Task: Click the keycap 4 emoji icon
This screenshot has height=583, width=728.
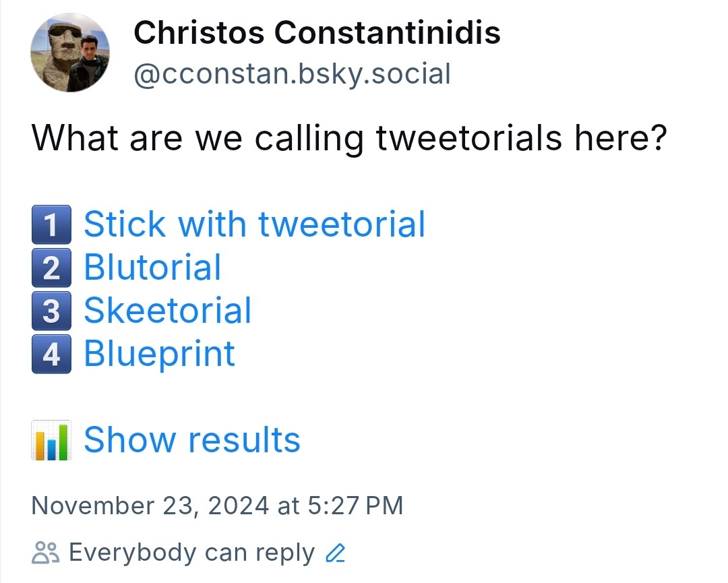Action: coord(51,355)
